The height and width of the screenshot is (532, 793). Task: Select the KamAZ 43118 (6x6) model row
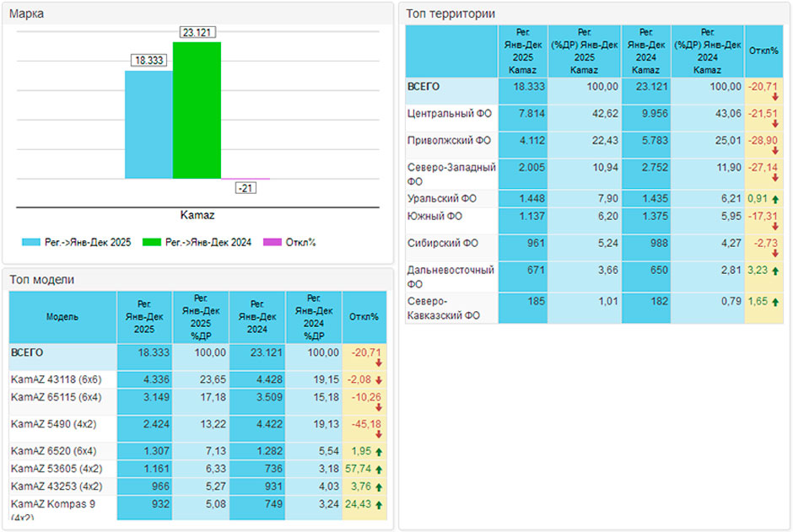pyautogui.click(x=51, y=380)
